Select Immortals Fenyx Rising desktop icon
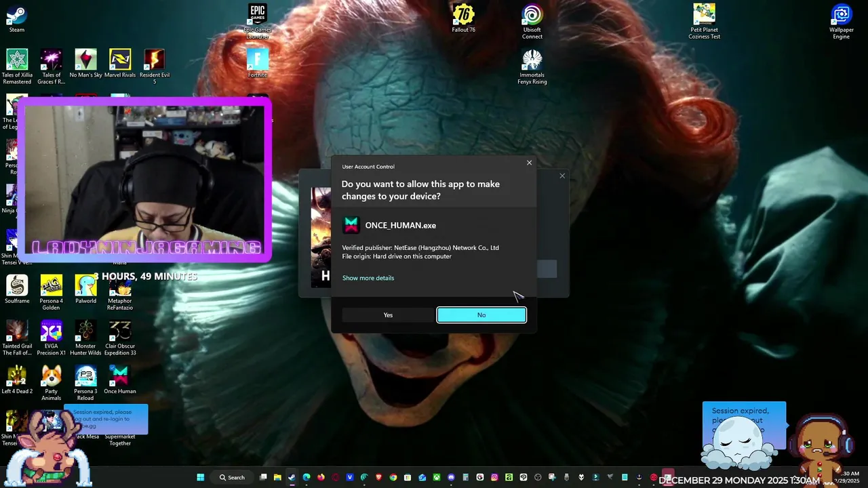The width and height of the screenshot is (868, 488). point(532,66)
